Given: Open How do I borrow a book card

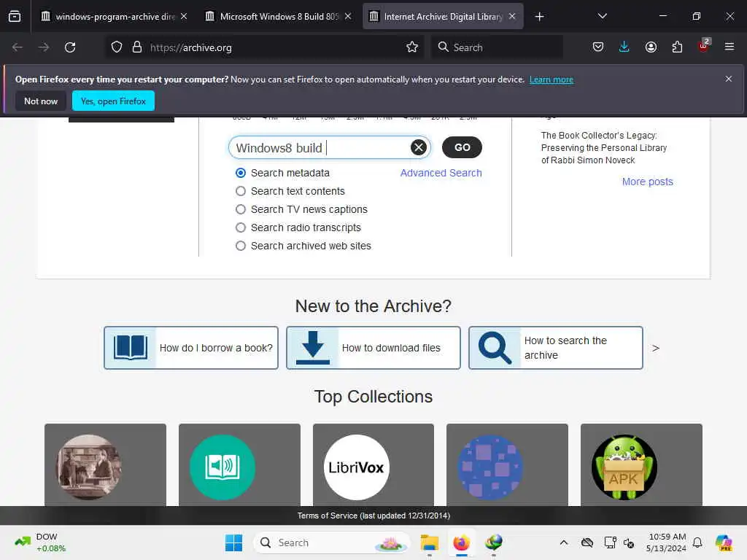Looking at the screenshot, I should [x=191, y=348].
